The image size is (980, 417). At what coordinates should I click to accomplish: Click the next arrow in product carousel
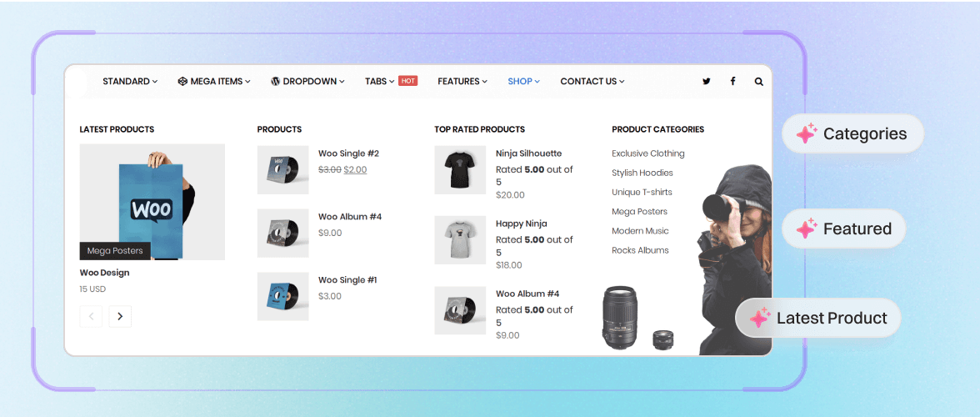[120, 316]
